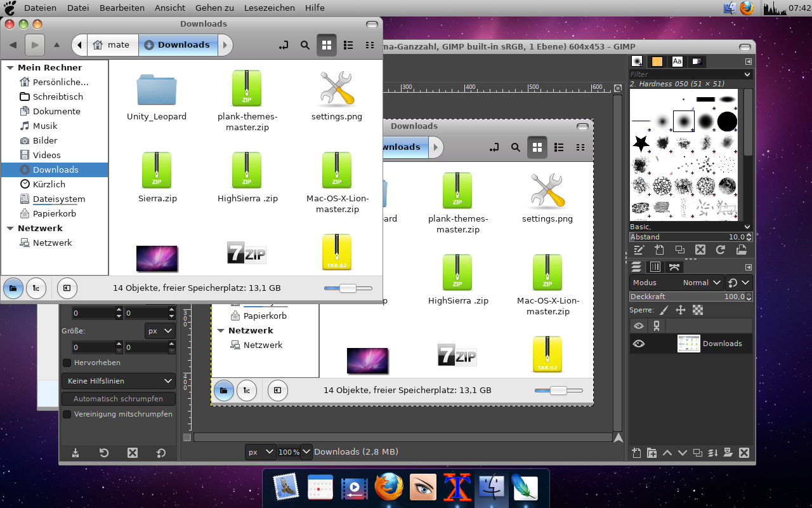Viewport: 812px width, 508px height.
Task: Switch to the Channels tab in GIMP
Action: tap(655, 266)
